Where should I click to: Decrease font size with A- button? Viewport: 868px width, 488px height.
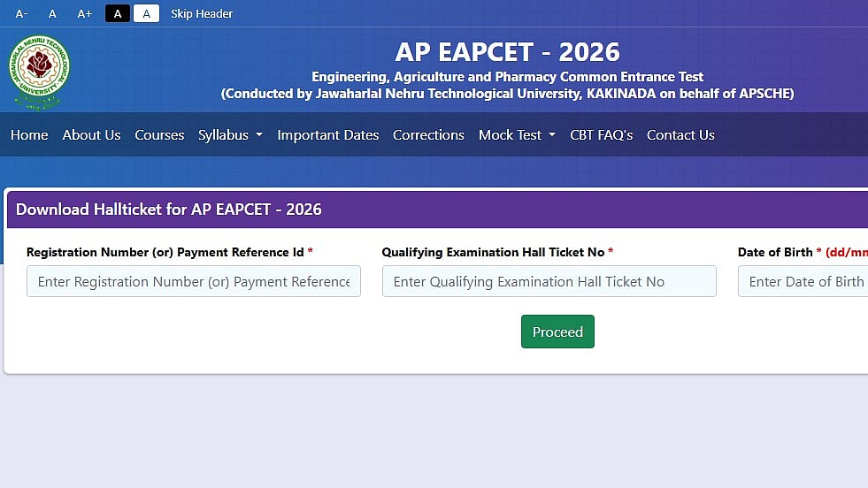click(x=22, y=13)
